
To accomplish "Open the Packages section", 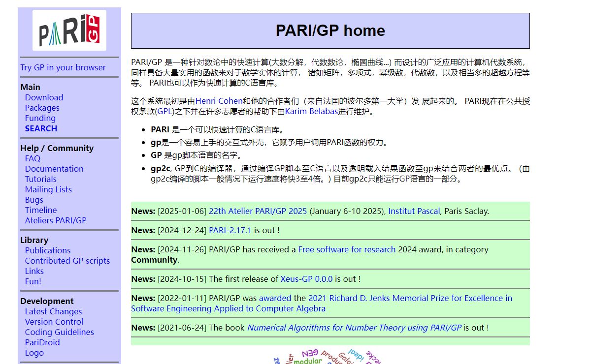I will tap(42, 108).
